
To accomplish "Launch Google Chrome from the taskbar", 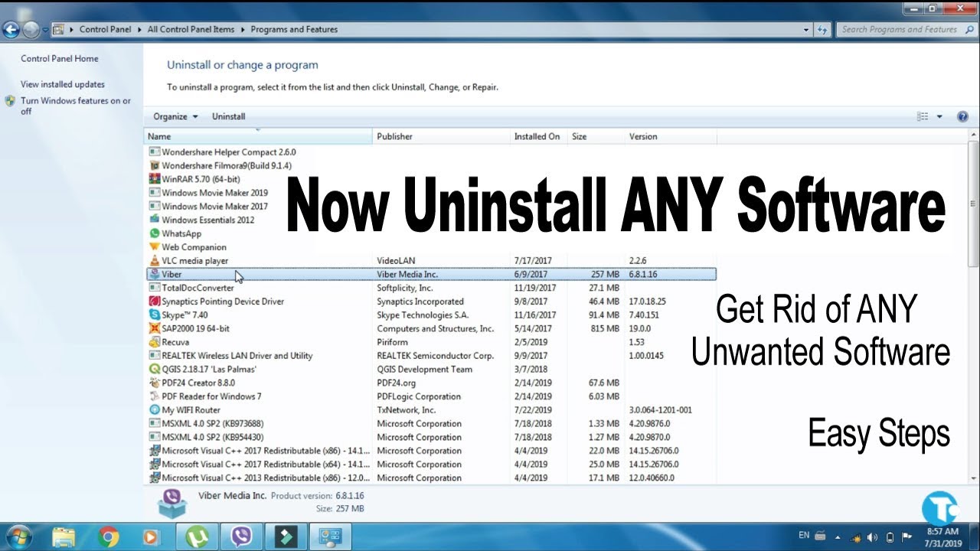I will pyautogui.click(x=109, y=536).
